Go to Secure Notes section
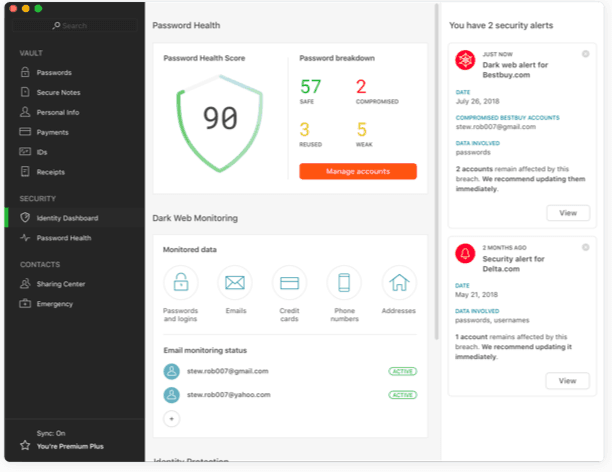This screenshot has width=612, height=472. click(x=58, y=92)
